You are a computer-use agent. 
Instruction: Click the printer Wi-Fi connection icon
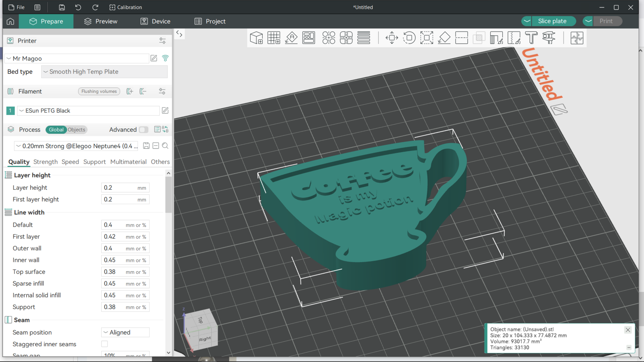coord(165,58)
